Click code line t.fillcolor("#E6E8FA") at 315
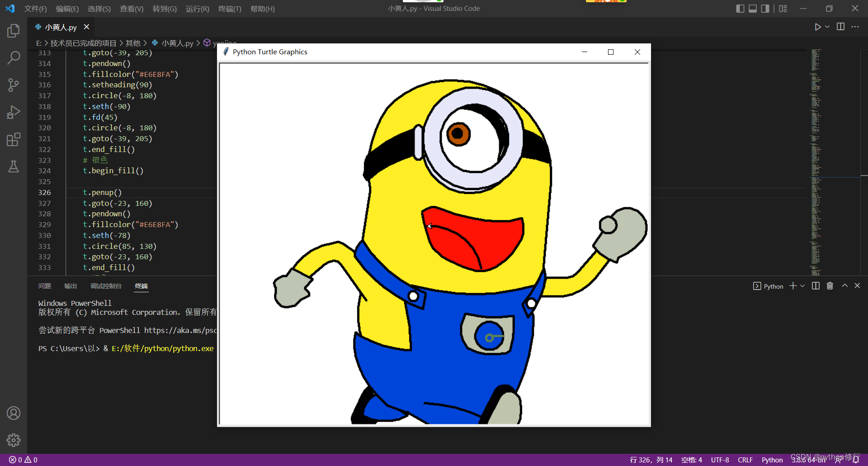868x466 pixels. (x=131, y=74)
